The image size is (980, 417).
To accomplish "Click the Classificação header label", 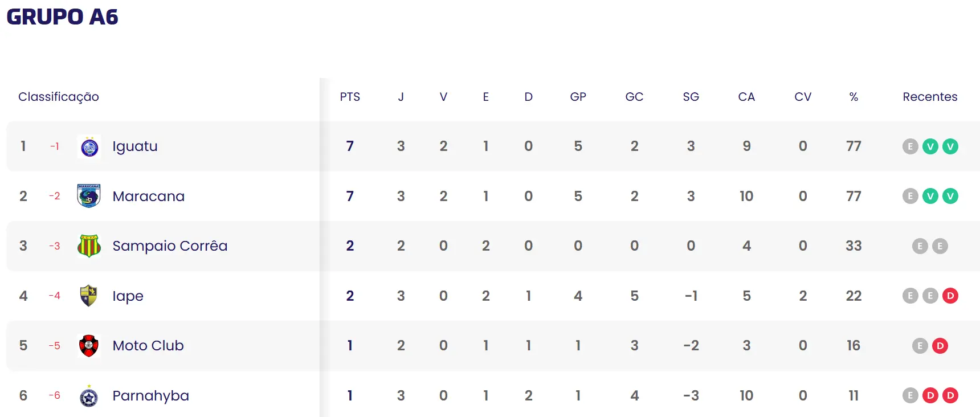I will pyautogui.click(x=59, y=97).
